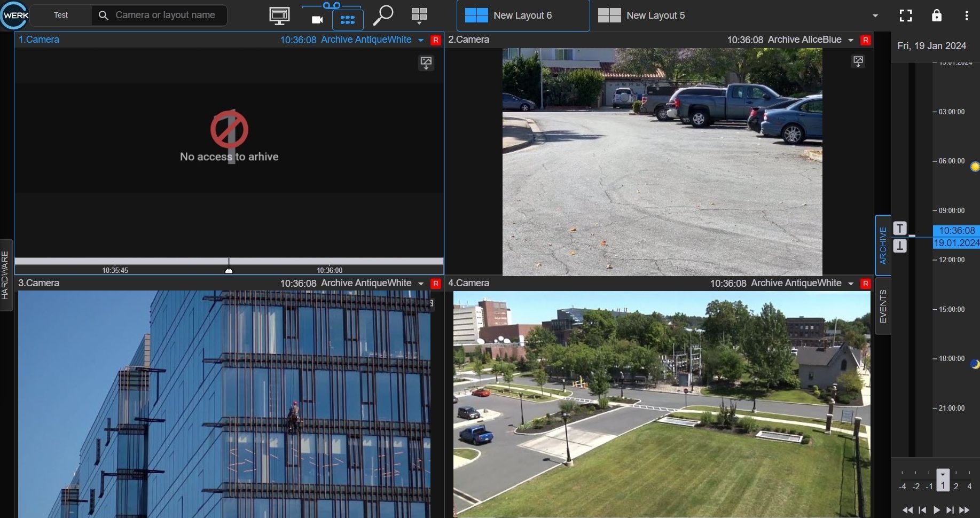
Task: Switch to New Layout 5 tab
Action: coord(641,15)
